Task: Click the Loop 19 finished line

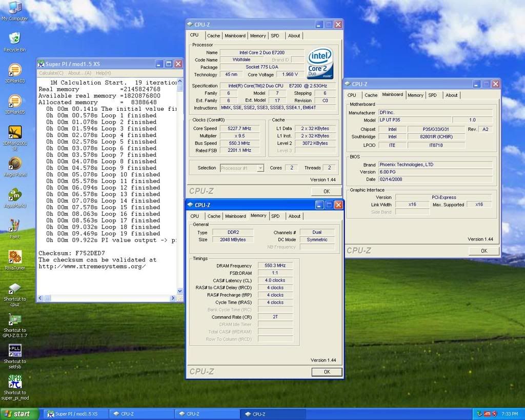Action: click(103, 234)
